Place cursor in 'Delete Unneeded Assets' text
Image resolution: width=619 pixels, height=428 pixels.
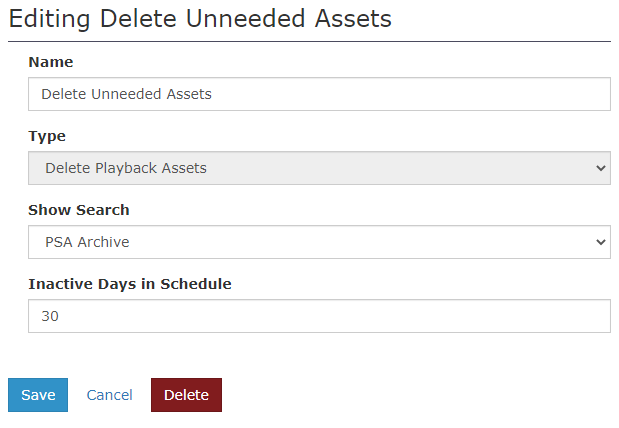tap(126, 94)
